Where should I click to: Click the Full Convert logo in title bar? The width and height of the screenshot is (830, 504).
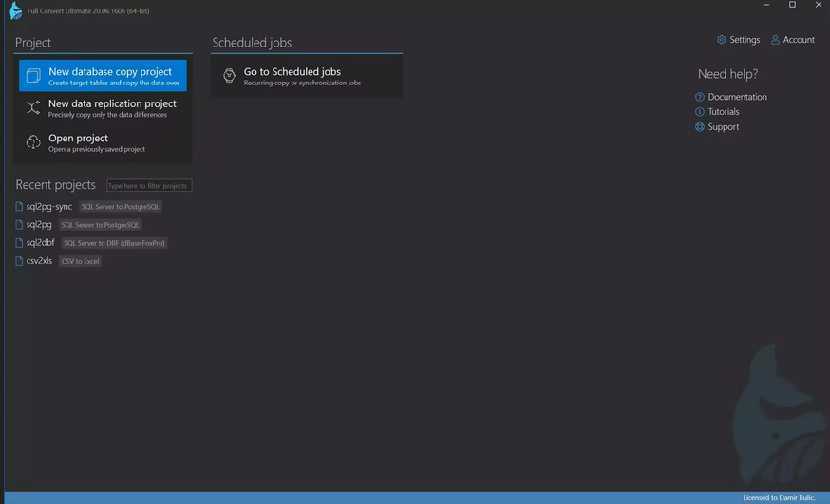tap(15, 11)
